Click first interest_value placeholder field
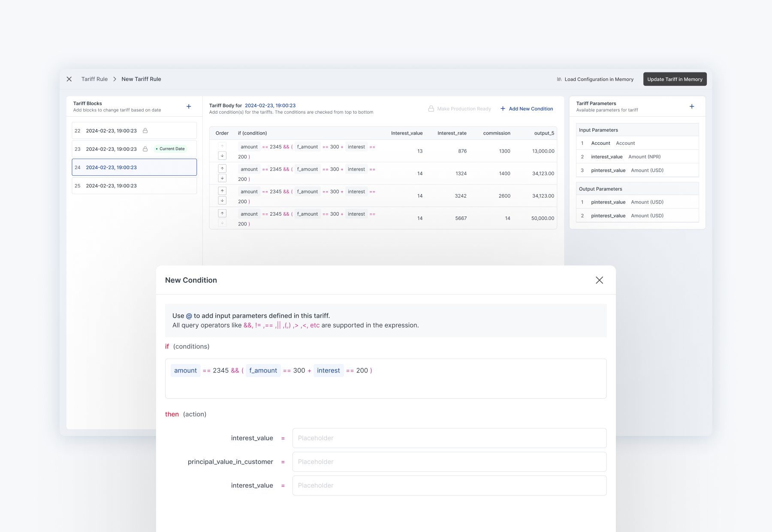This screenshot has height=532, width=772. [449, 438]
